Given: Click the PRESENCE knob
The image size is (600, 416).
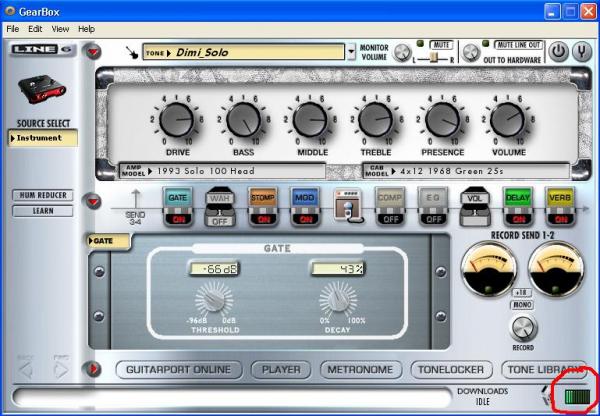Looking at the screenshot, I should coord(442,120).
